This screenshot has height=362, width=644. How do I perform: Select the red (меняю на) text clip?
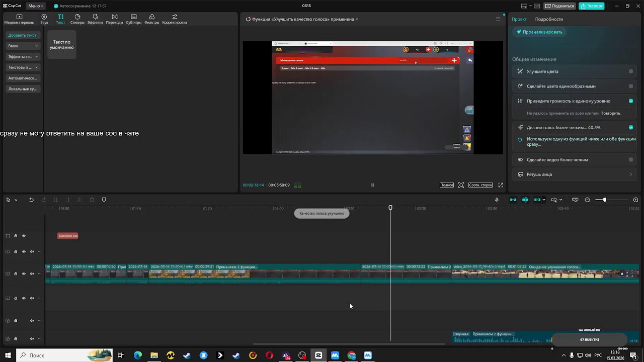pyautogui.click(x=67, y=236)
